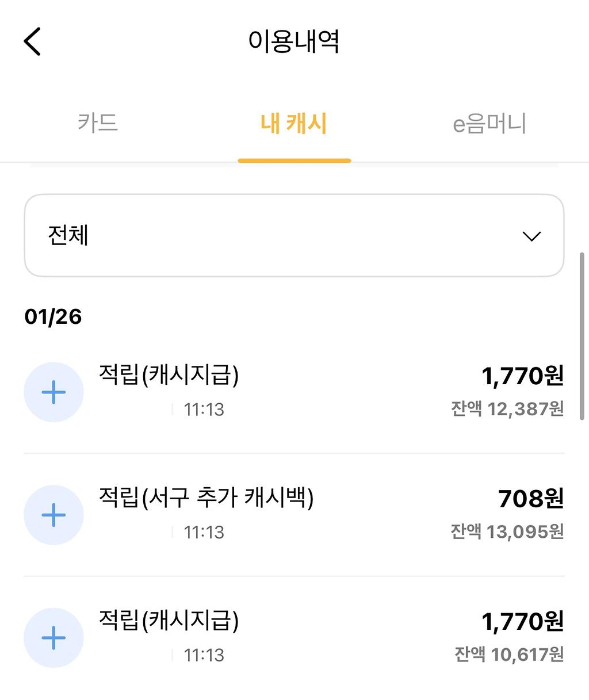589x700 pixels.
Task: Click the 이용내역 page title
Action: [x=294, y=41]
